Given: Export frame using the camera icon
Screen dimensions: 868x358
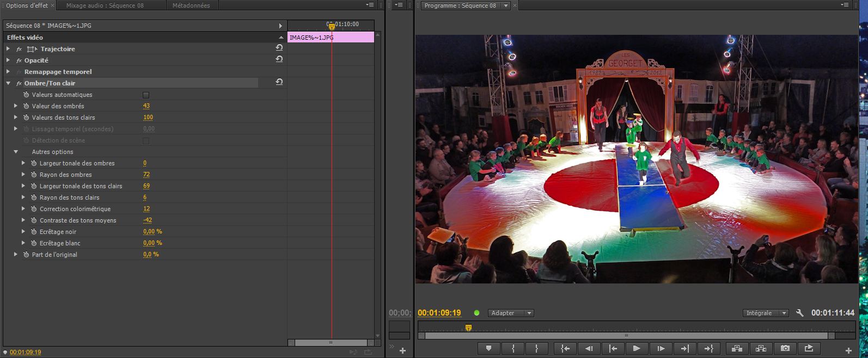Looking at the screenshot, I should pos(785,349).
